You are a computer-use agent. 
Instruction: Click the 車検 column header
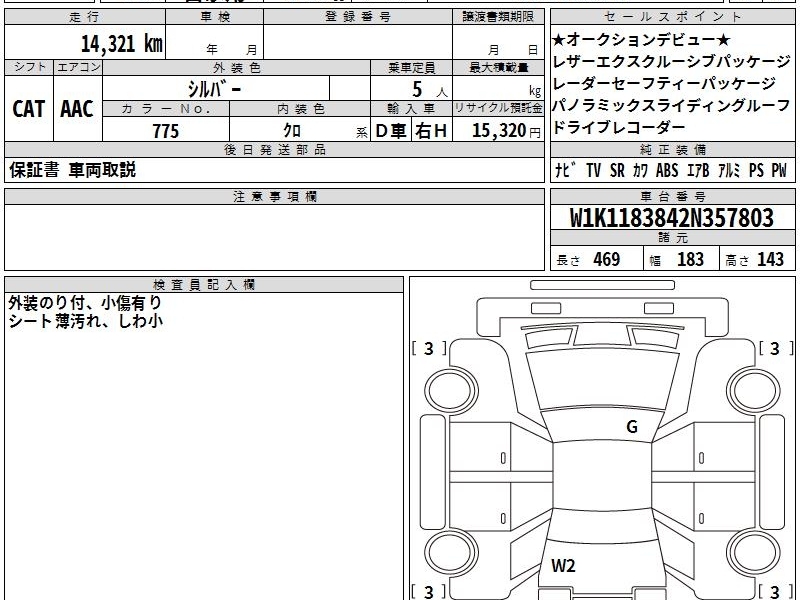tap(214, 17)
